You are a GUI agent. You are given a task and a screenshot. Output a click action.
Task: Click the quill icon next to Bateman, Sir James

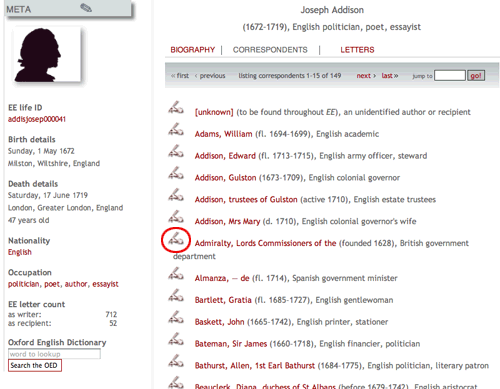click(176, 339)
